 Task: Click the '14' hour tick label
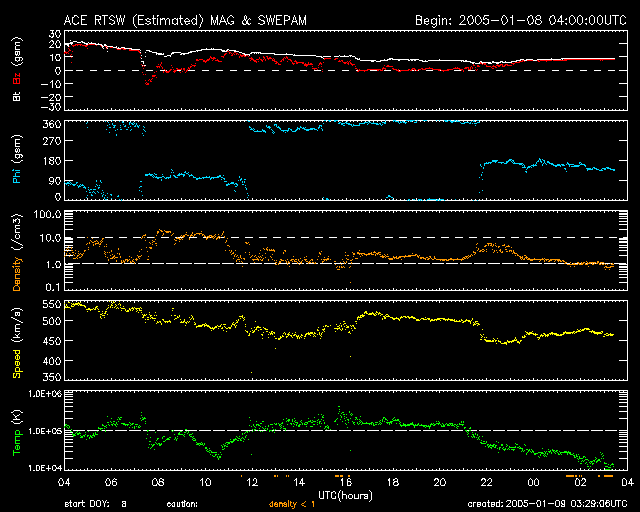click(x=299, y=483)
